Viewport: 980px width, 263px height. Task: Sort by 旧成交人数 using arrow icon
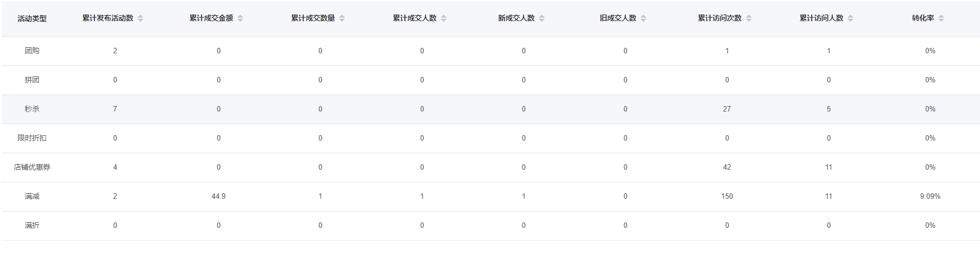[643, 18]
